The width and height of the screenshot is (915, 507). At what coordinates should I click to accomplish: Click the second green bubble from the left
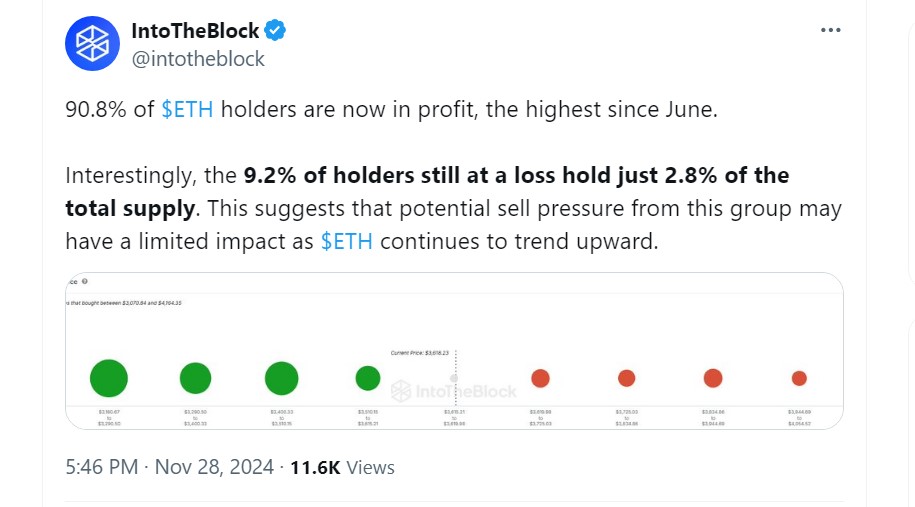(x=196, y=378)
